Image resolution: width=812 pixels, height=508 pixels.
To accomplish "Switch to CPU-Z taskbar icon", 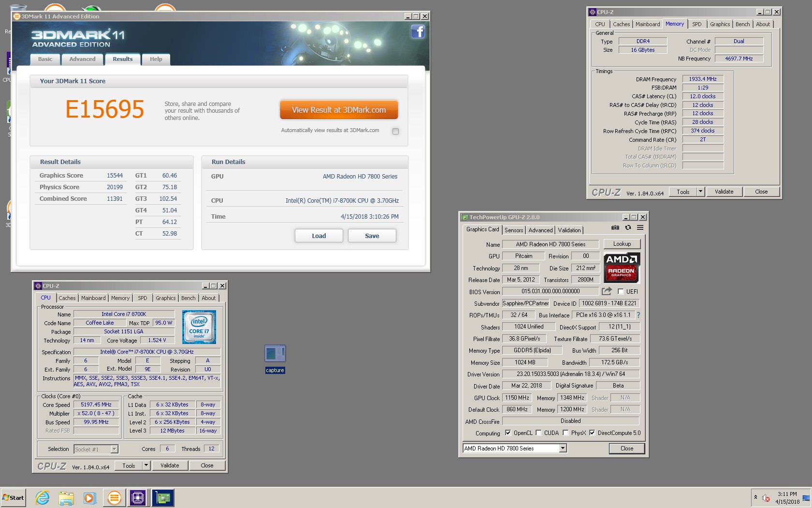I will [138, 497].
